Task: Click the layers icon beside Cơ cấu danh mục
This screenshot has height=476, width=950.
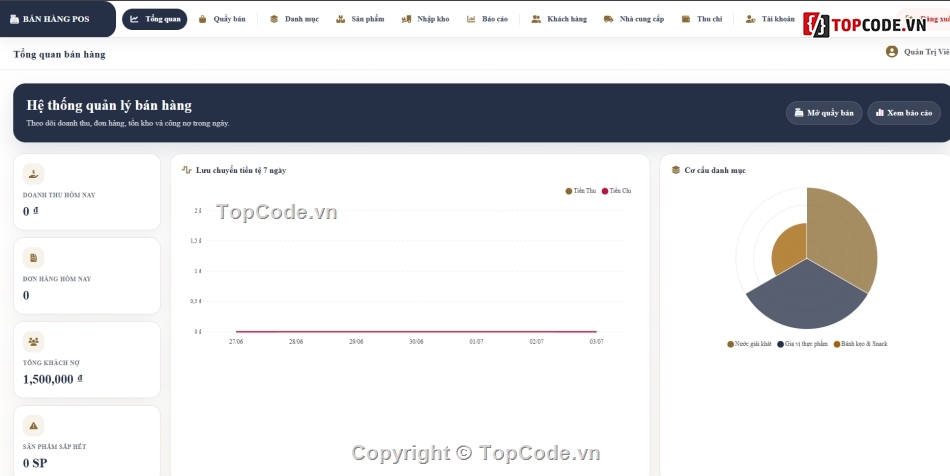Action: click(676, 170)
